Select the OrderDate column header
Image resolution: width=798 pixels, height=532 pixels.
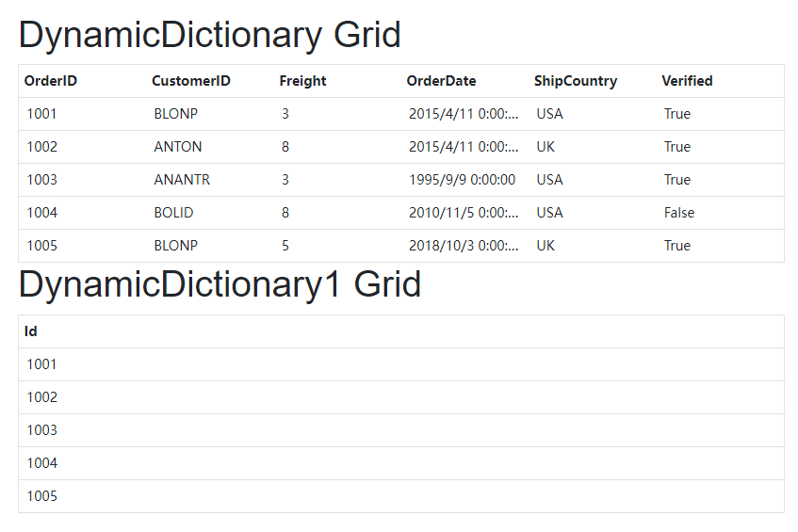pos(441,81)
